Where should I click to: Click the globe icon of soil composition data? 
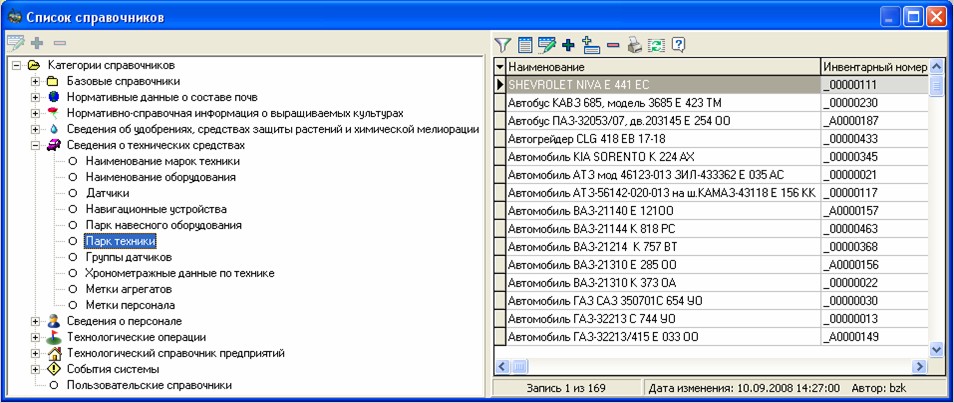(54, 97)
